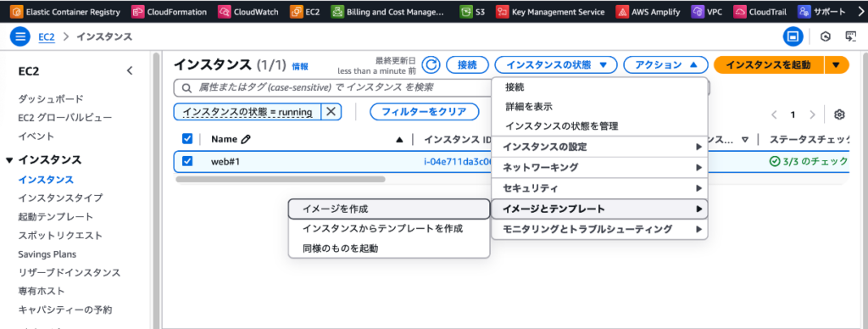Open S3 service icon
This screenshot has width=868, height=329.
[x=466, y=11]
